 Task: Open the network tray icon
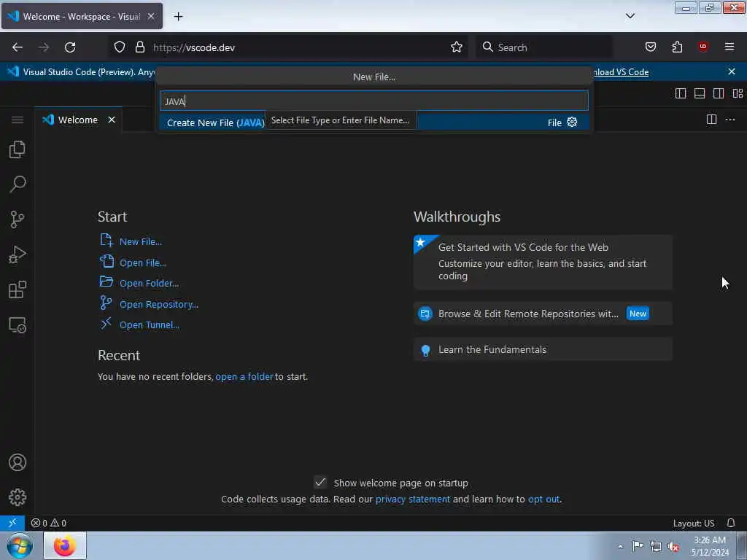click(x=656, y=546)
